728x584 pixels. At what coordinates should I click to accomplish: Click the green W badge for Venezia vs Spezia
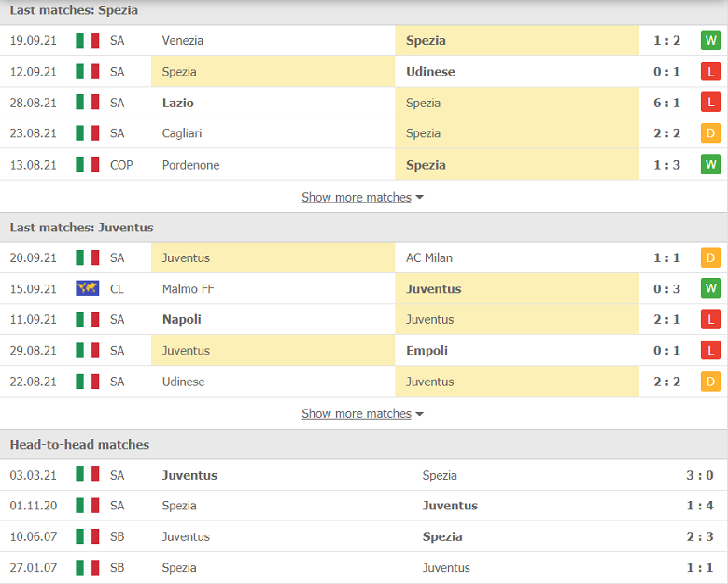[x=710, y=40]
